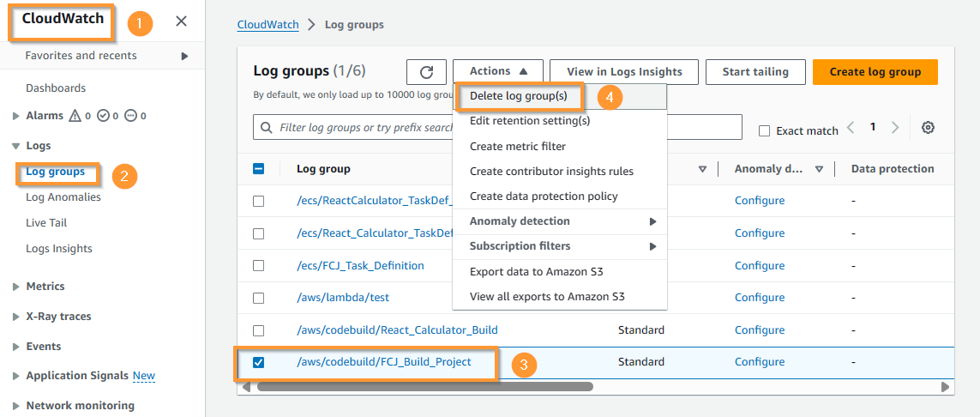Screen dimensions: 980x417
Task: Go to previous page arrow
Action: [850, 128]
